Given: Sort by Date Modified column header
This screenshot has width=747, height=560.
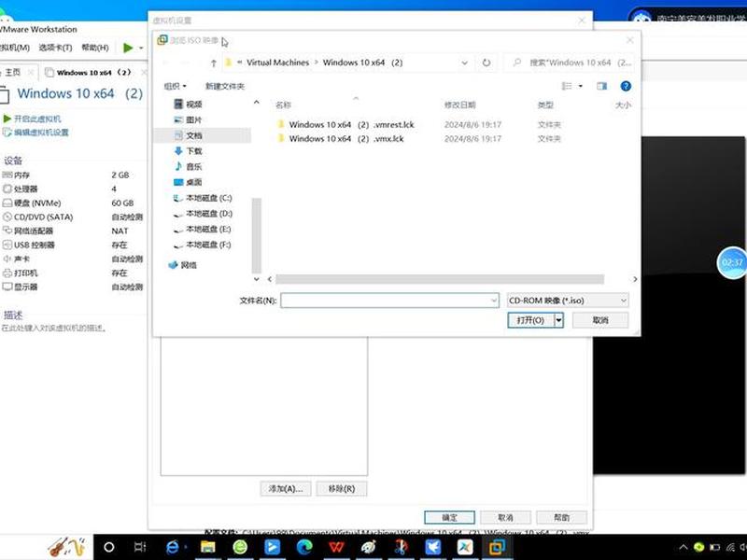Looking at the screenshot, I should click(460, 105).
